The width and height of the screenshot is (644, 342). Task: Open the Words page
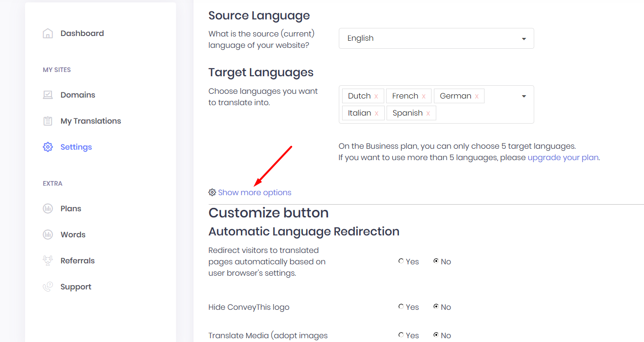point(73,234)
